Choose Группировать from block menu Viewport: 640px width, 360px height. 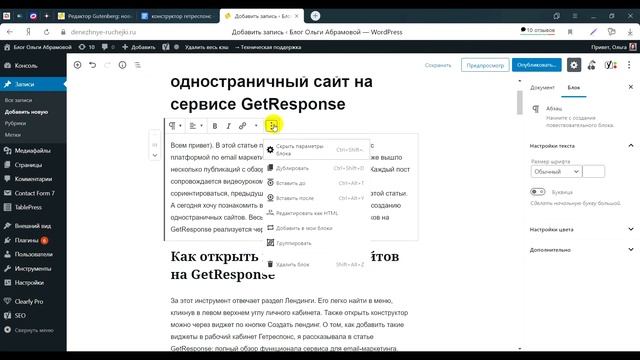pyautogui.click(x=316, y=243)
